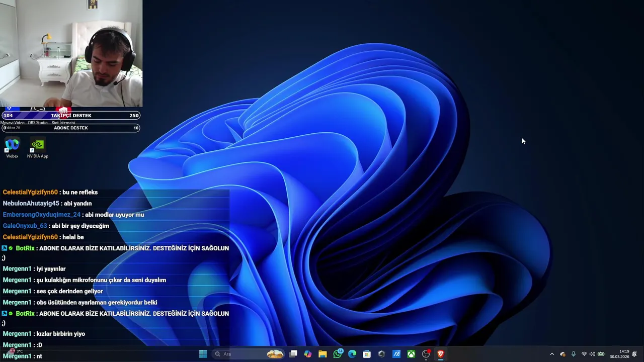644x362 pixels.
Task: Show hidden system tray icons
Action: coord(552,354)
